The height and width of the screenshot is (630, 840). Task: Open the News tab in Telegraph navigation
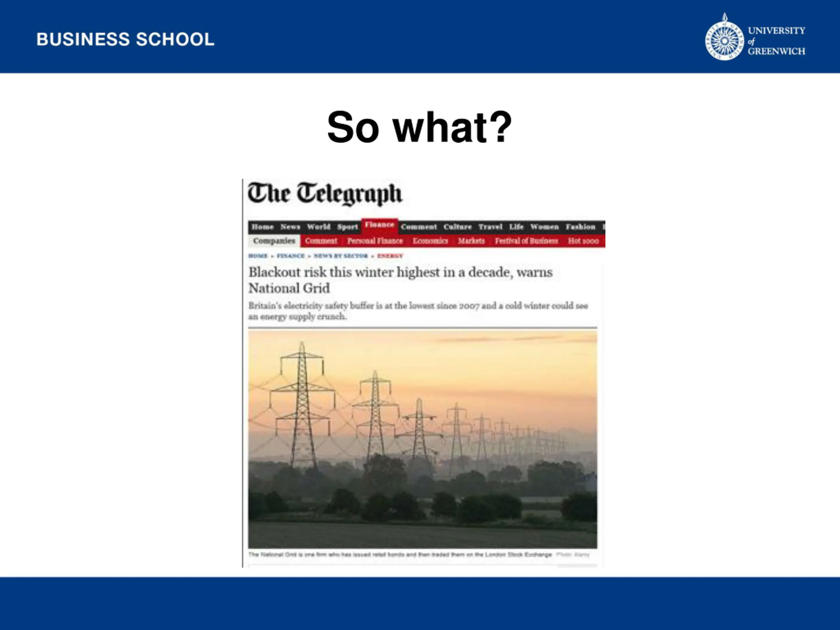(x=290, y=227)
